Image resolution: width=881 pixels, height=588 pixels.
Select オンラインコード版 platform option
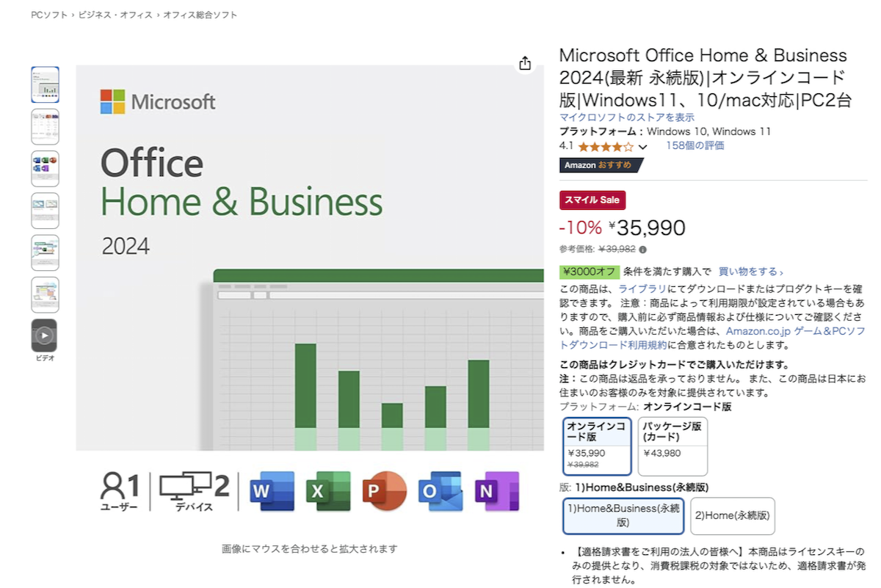[597, 446]
